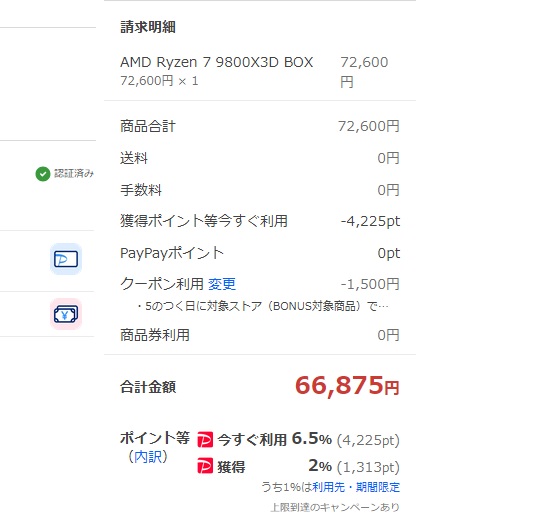Click the ポイント等 label
Viewport: 555px width, 527px height.
pos(155,438)
